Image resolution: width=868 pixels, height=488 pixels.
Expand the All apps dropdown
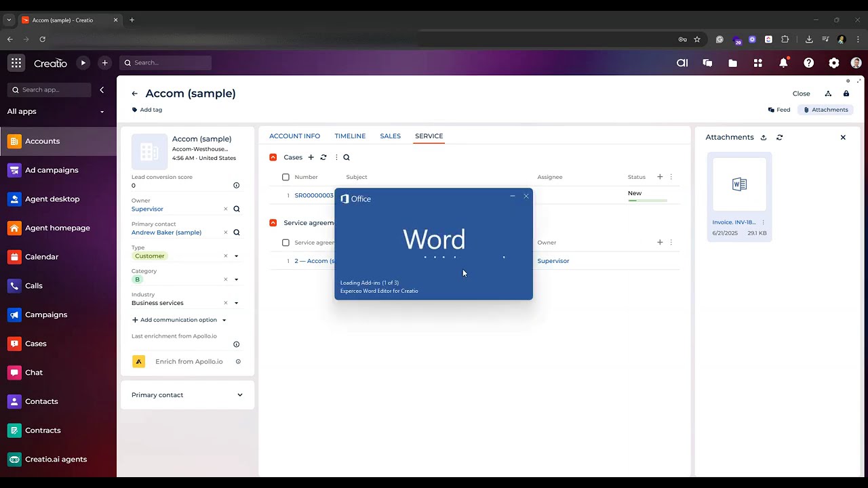pyautogui.click(x=102, y=112)
